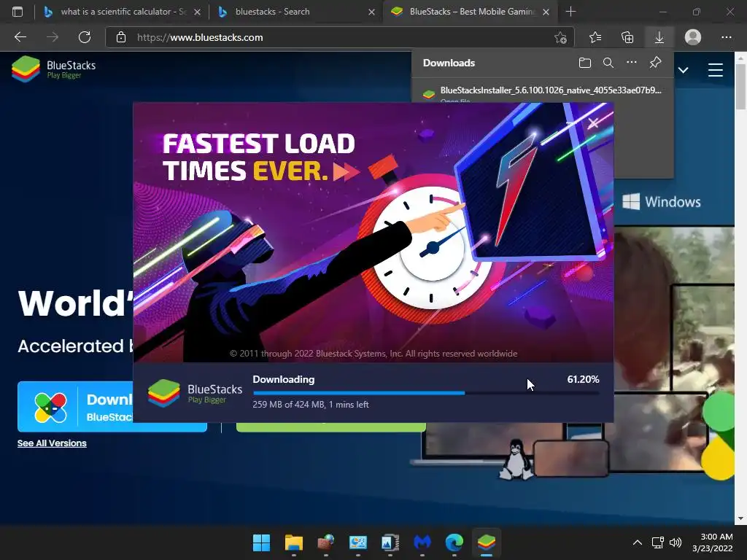Open the Favorites list icon
The width and height of the screenshot is (747, 560).
[x=595, y=37]
